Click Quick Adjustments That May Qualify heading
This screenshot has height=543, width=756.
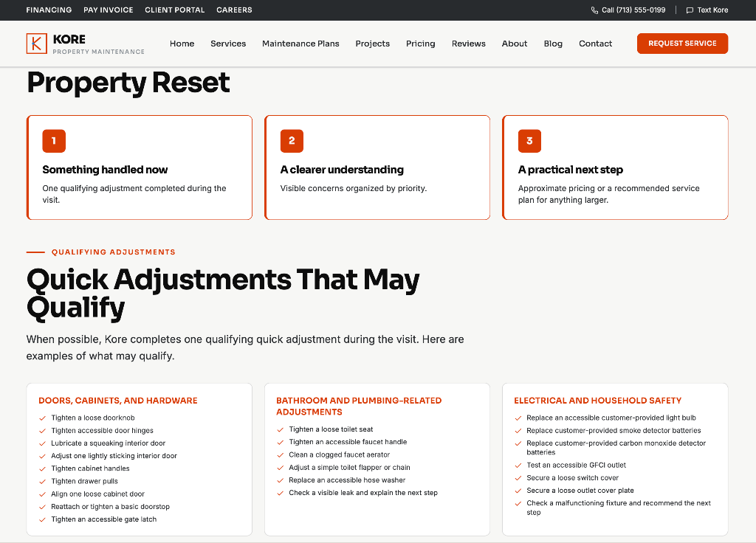click(223, 294)
